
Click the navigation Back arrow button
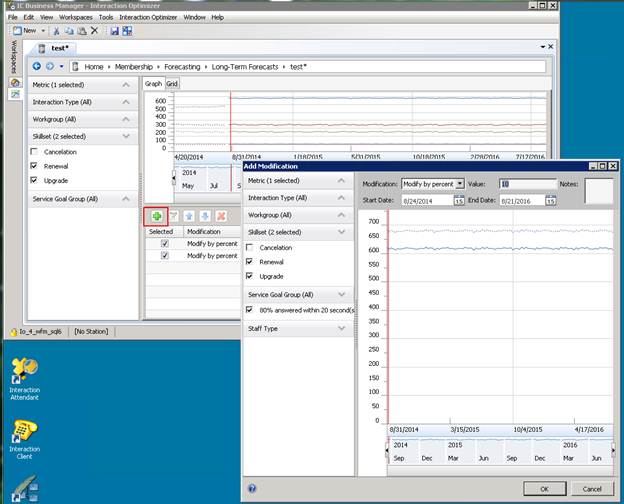[37, 66]
